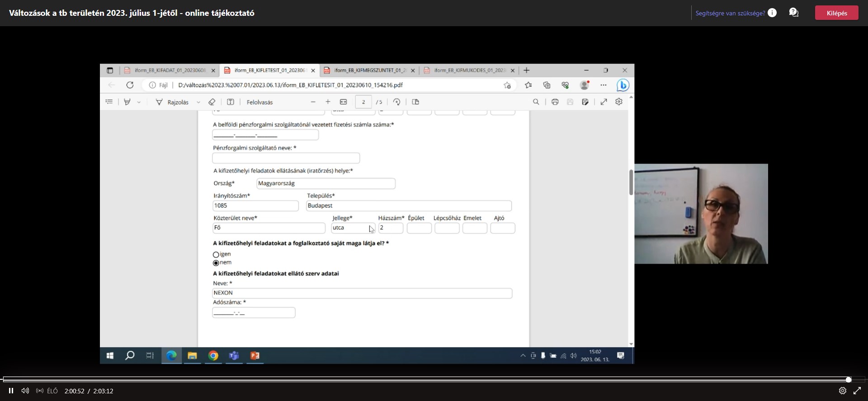The image size is (868, 401).
Task: Expand the highlight color dropdown arrow
Action: [x=139, y=103]
